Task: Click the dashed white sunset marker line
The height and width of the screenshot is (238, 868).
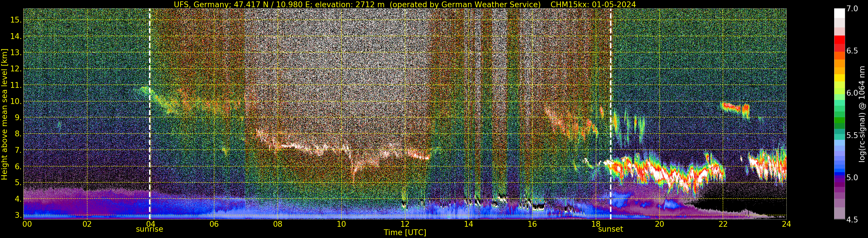Action: (610, 114)
